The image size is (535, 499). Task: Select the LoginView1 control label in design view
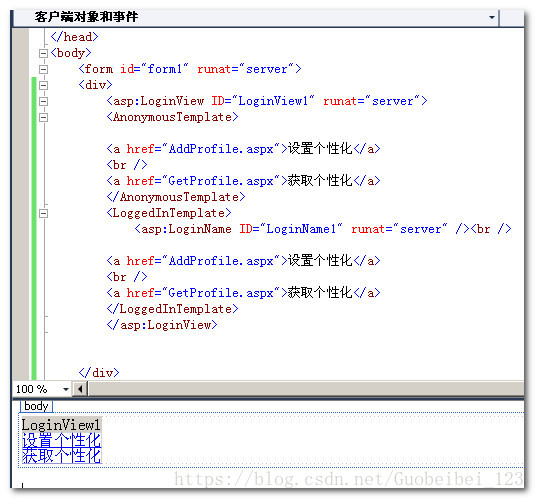click(x=61, y=425)
